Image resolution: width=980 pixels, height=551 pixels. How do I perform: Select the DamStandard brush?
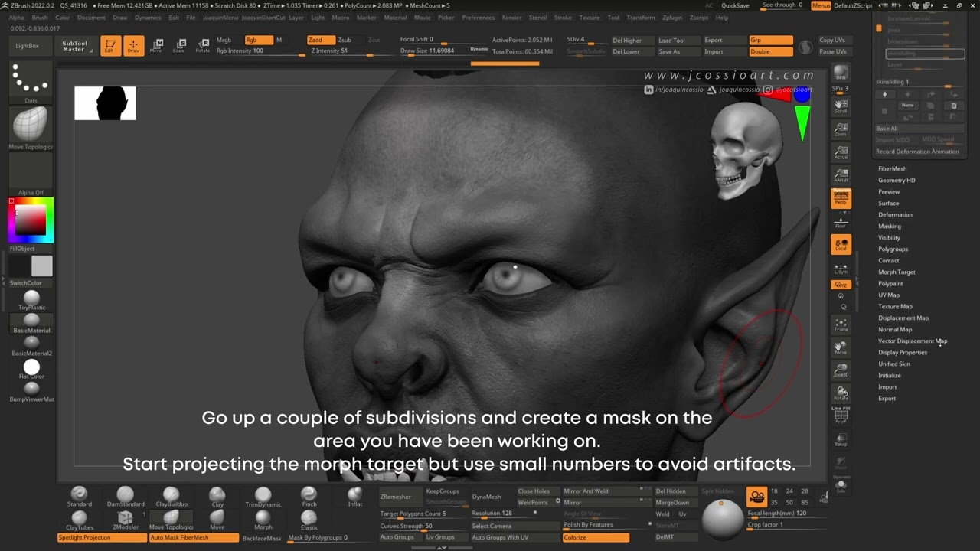pos(125,497)
